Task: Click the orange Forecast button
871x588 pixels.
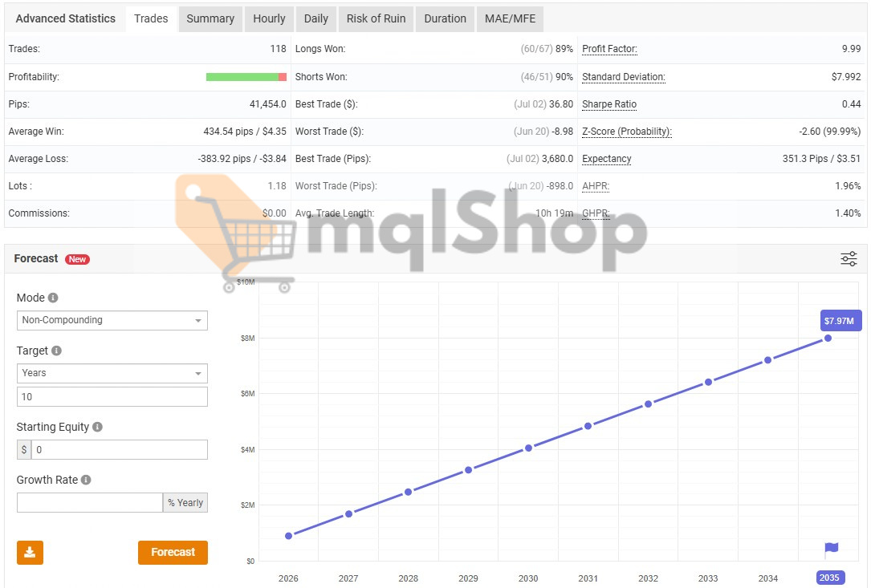Action: pyautogui.click(x=173, y=552)
